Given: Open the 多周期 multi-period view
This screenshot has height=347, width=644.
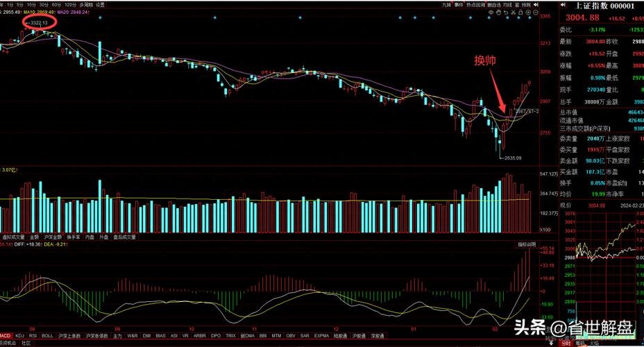Looking at the screenshot, I should 86,5.
